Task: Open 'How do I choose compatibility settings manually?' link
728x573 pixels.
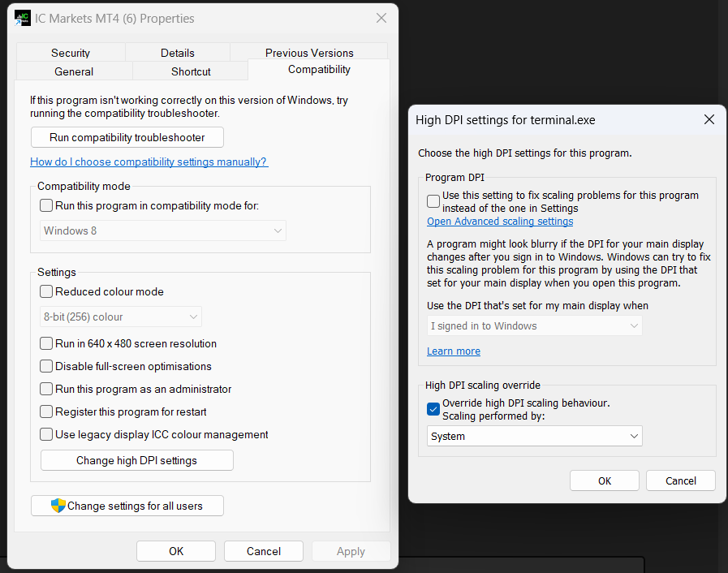Action: [149, 162]
